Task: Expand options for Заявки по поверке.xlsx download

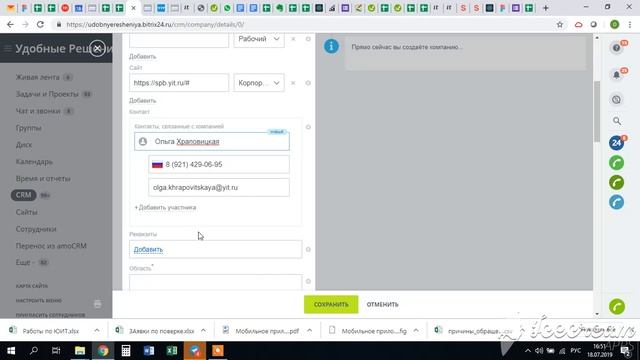Action: coord(203,331)
